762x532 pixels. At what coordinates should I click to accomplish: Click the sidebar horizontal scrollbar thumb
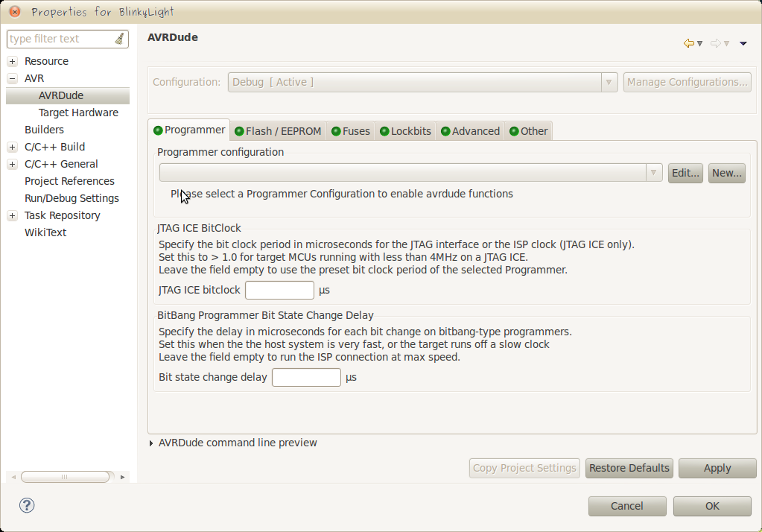pos(65,477)
